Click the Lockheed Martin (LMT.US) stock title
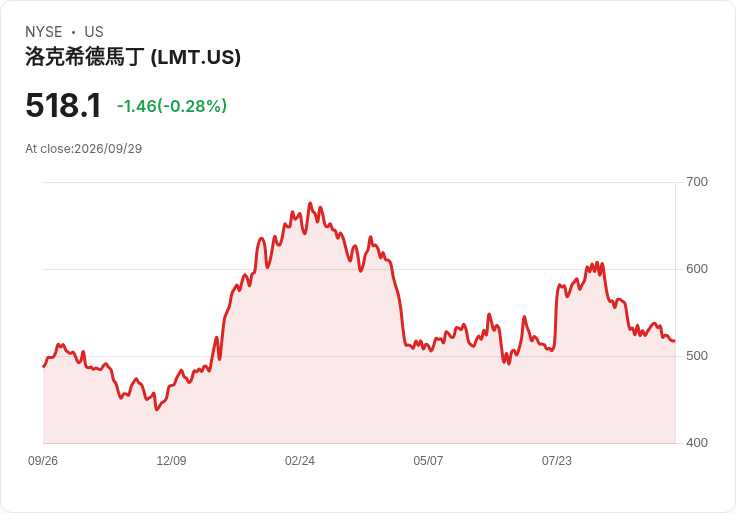This screenshot has height=513, width=736. tap(133, 57)
